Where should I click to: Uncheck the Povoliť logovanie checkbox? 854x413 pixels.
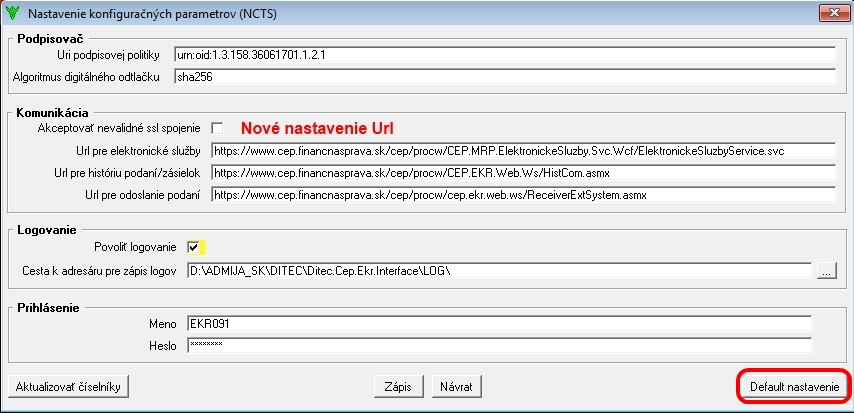(x=193, y=247)
